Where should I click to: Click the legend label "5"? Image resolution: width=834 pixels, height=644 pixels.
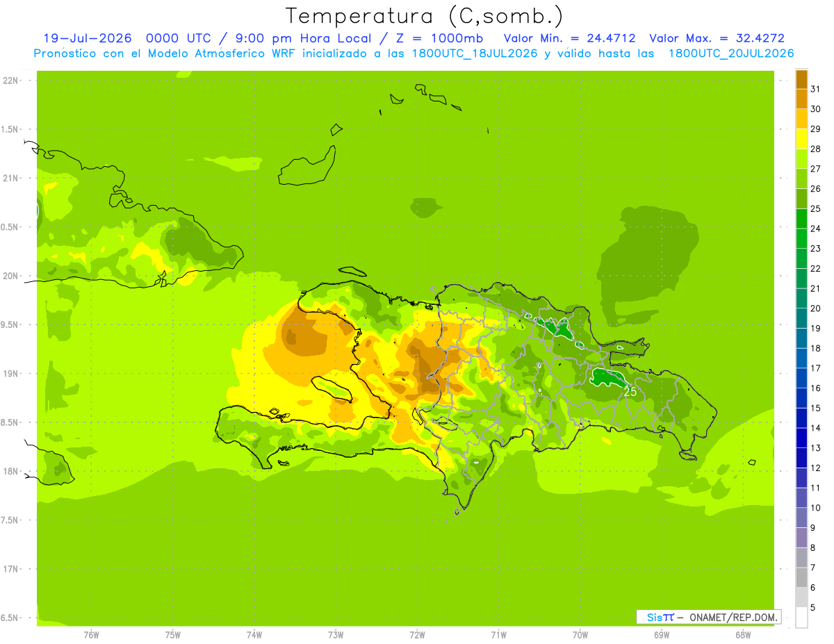813,607
